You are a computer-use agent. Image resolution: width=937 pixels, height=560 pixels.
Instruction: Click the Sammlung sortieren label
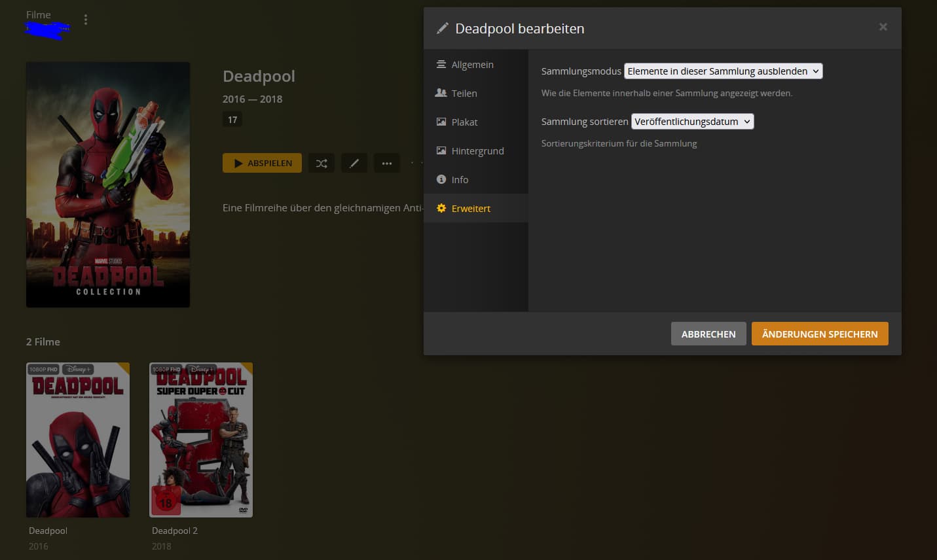(x=585, y=122)
